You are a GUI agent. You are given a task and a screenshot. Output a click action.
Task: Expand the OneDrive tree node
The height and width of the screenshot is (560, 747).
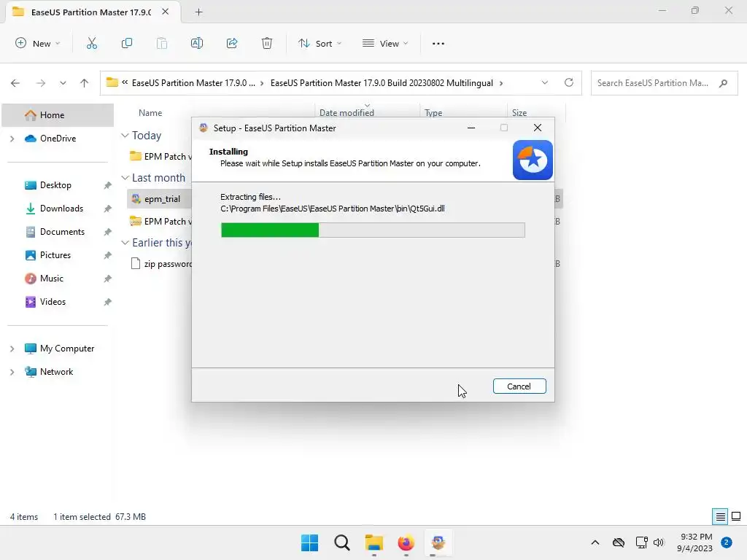12,139
